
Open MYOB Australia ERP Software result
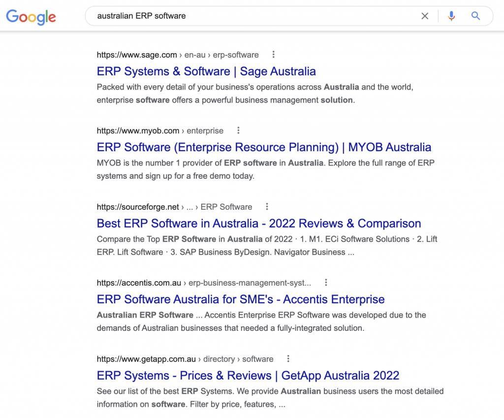pos(264,147)
